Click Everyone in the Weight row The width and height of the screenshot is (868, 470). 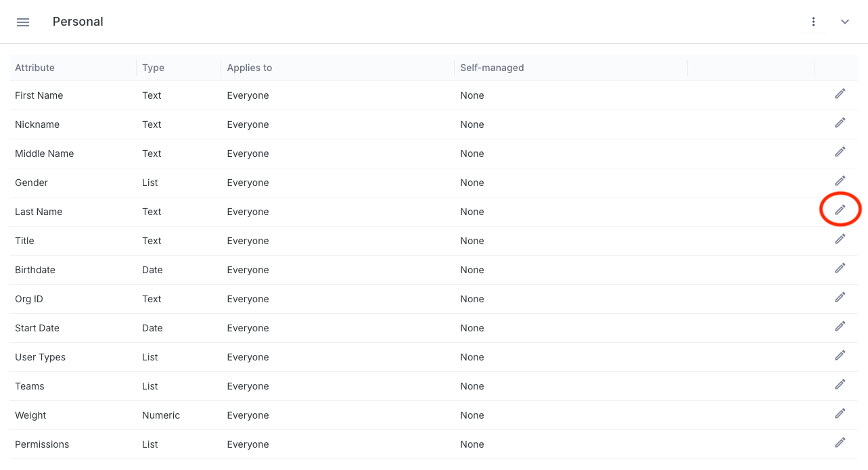click(x=248, y=415)
